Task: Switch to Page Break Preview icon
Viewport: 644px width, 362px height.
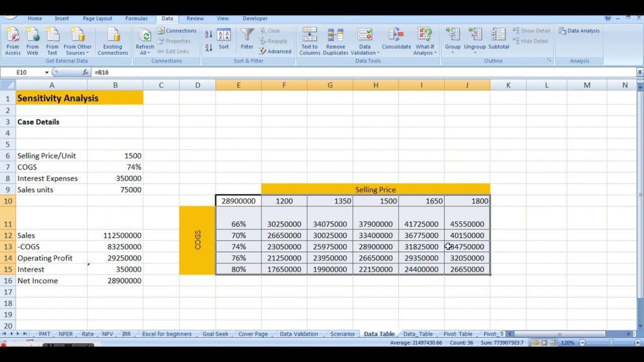Action: [x=553, y=343]
